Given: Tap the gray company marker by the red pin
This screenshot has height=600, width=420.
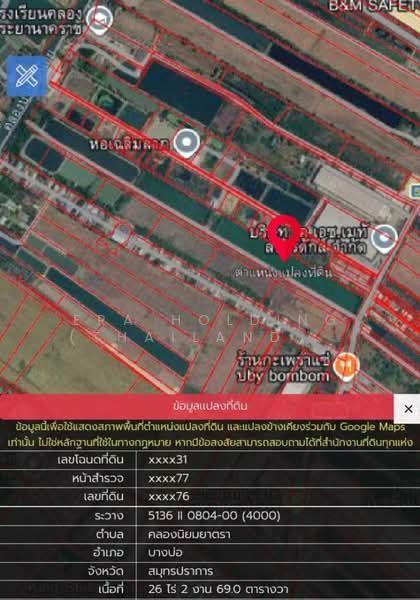Looking at the screenshot, I should click(384, 239).
